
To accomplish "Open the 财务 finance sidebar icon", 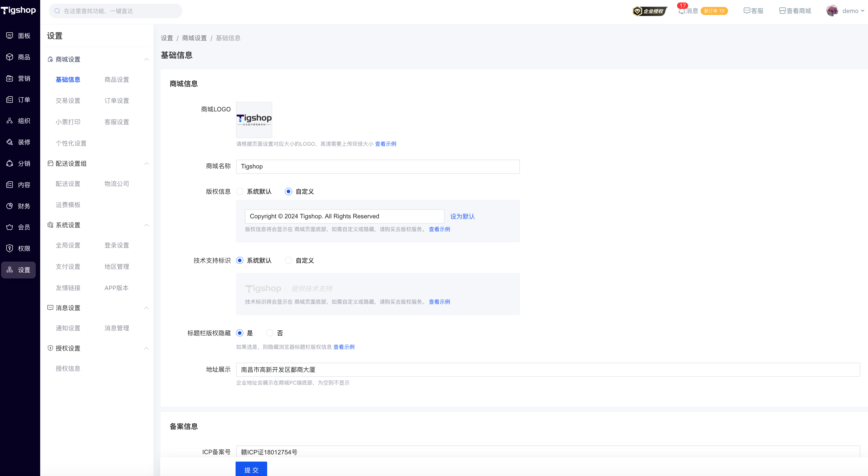I will (10, 206).
